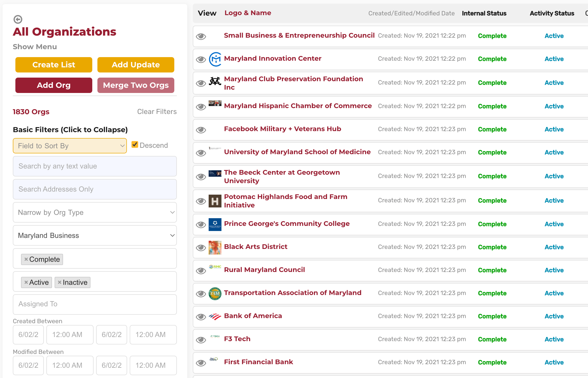Remove the Inactive filter tag

coord(59,282)
